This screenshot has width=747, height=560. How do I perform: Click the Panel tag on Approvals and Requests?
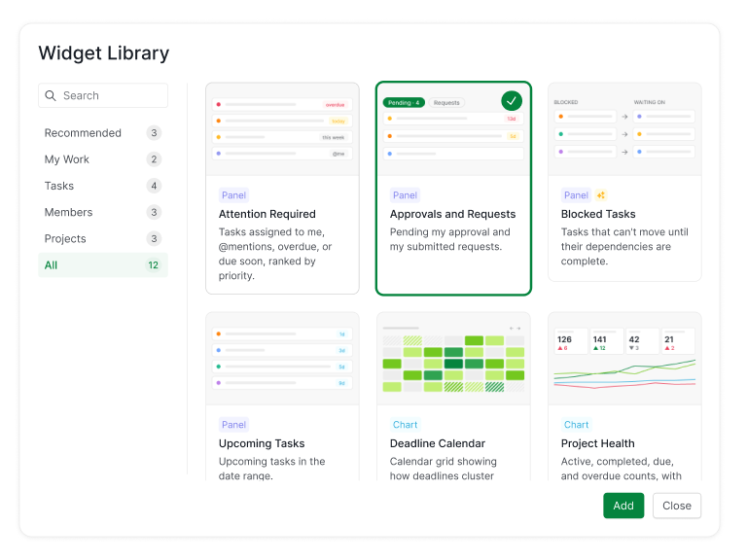405,195
